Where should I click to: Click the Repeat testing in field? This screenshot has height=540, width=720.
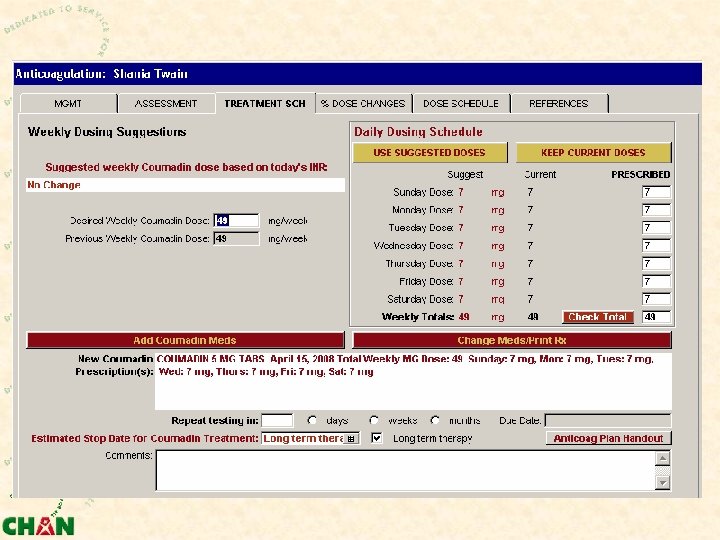tap(277, 420)
